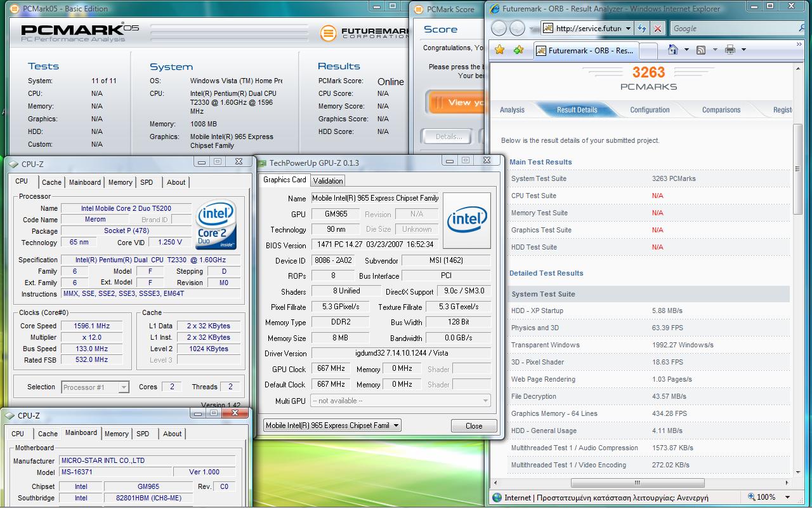Click the Driver Version field in GPU-Z
The width and height of the screenshot is (812, 508).
tap(401, 353)
